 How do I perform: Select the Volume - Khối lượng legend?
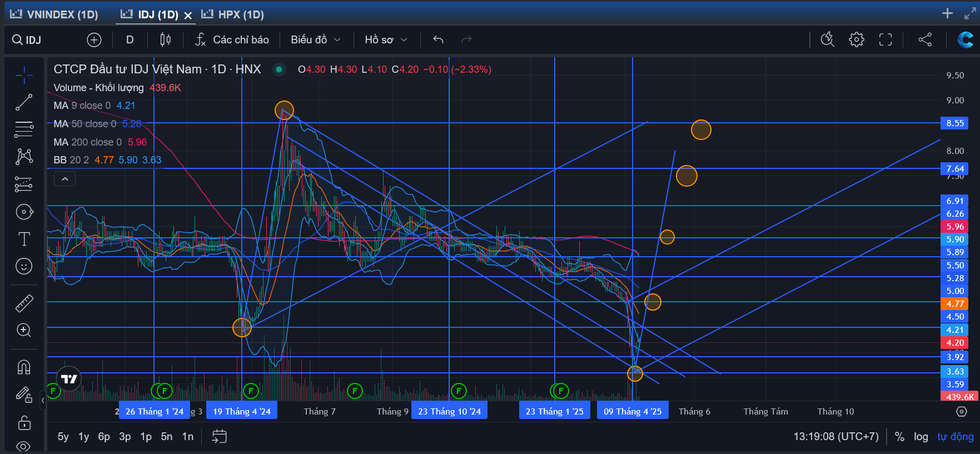tap(117, 88)
